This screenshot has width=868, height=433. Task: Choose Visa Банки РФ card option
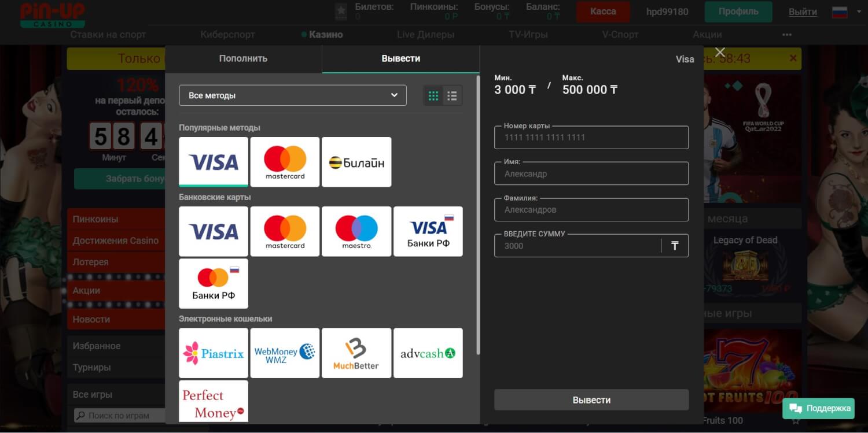[428, 231]
